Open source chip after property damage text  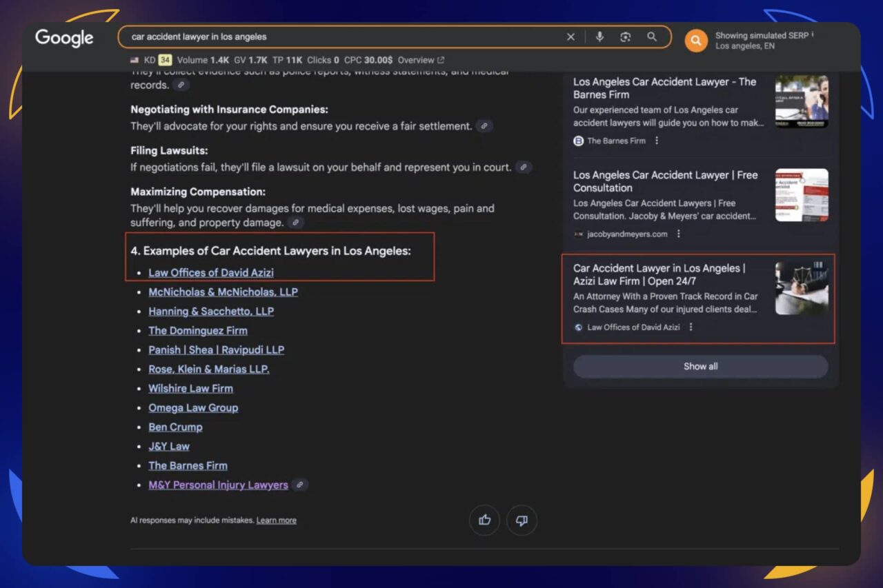(x=295, y=223)
